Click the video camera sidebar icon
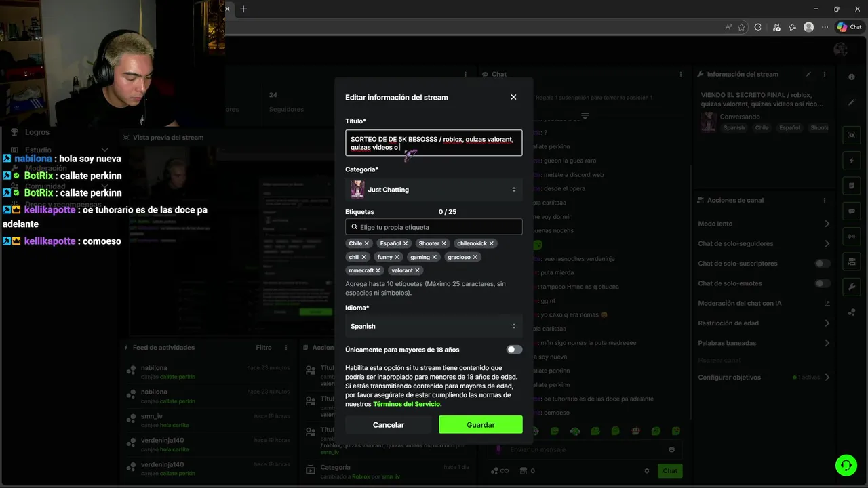Image resolution: width=868 pixels, height=488 pixels. click(852, 262)
